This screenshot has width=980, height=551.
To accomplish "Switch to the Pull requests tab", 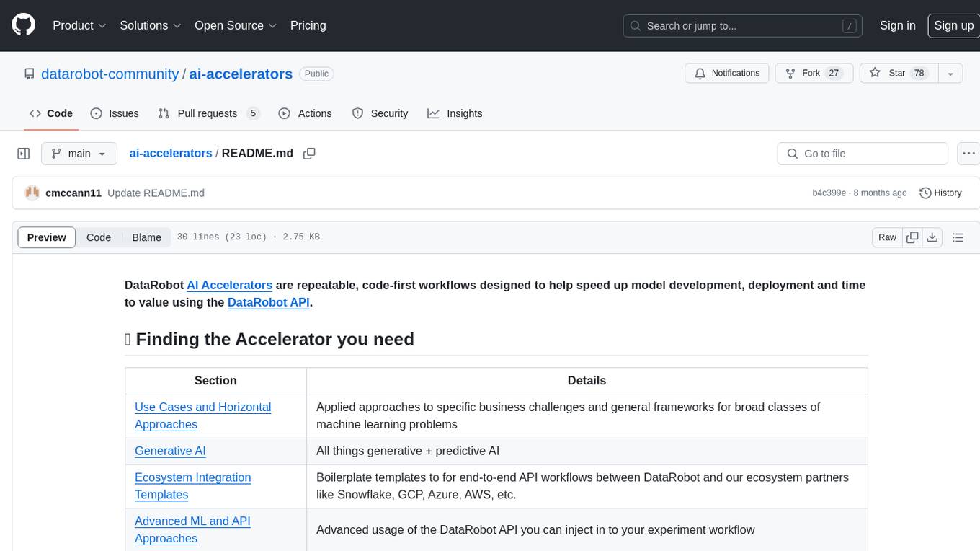I will 208,113.
